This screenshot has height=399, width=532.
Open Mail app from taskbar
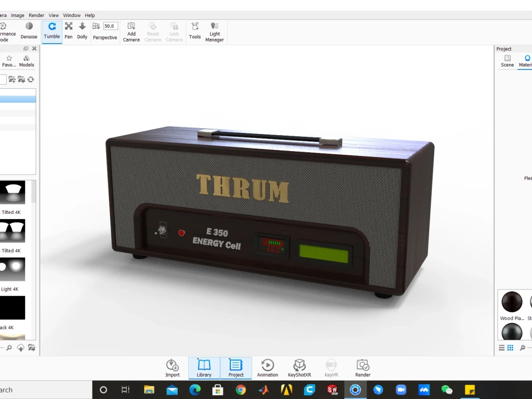click(x=172, y=390)
